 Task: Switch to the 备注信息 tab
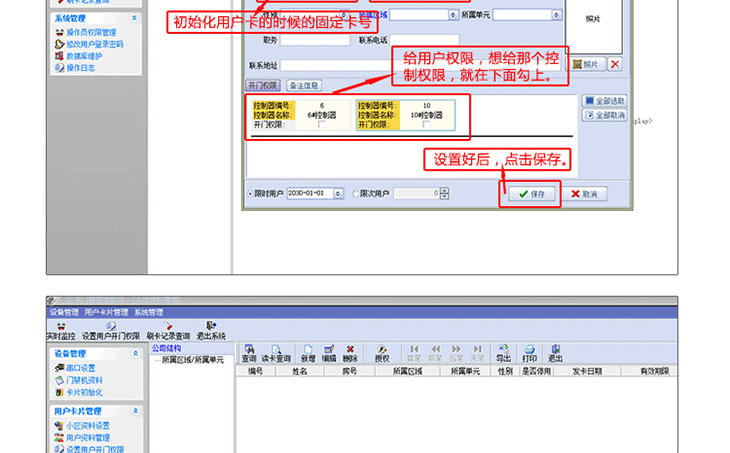303,85
